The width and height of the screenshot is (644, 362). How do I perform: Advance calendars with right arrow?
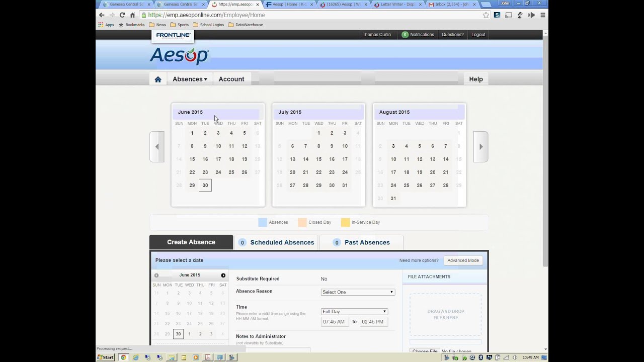click(481, 147)
